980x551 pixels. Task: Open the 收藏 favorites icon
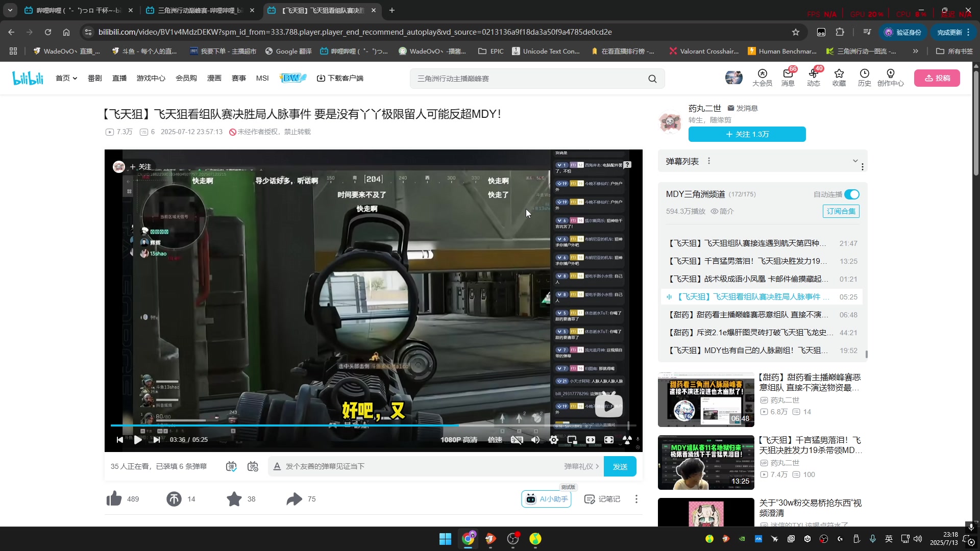point(839,78)
